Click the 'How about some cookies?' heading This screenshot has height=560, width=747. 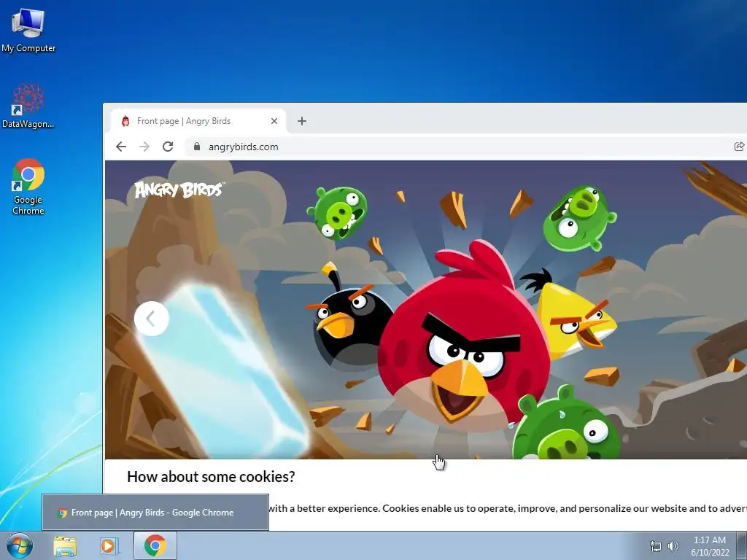point(211,477)
